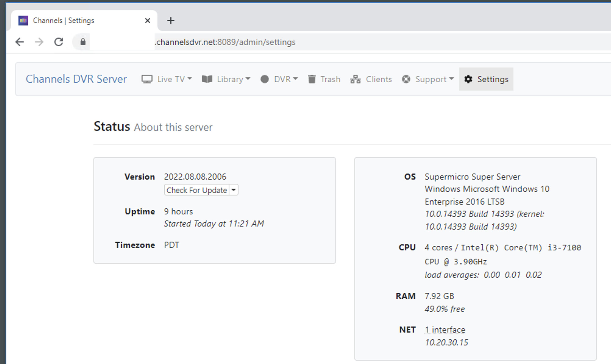Click the Clients network icon

point(355,79)
